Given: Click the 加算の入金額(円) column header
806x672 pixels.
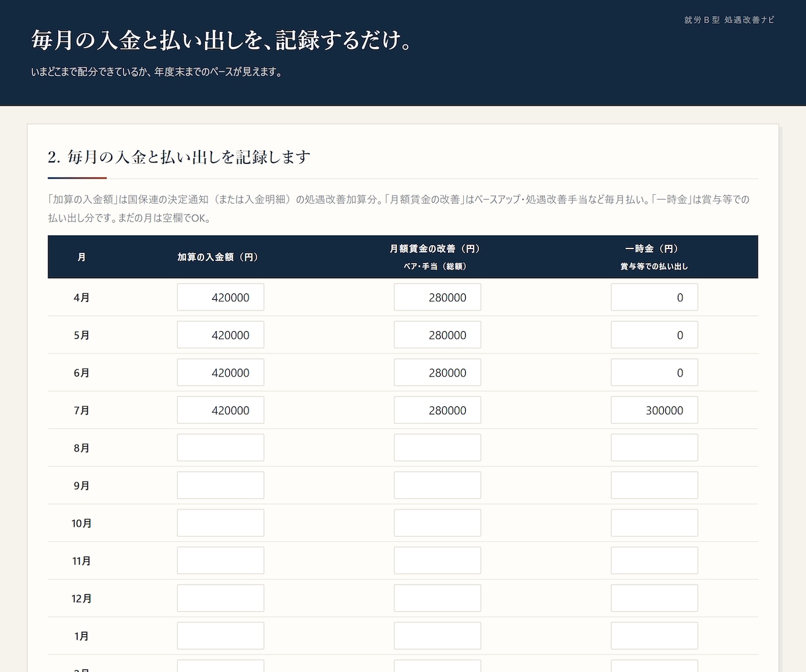Looking at the screenshot, I should 220,257.
